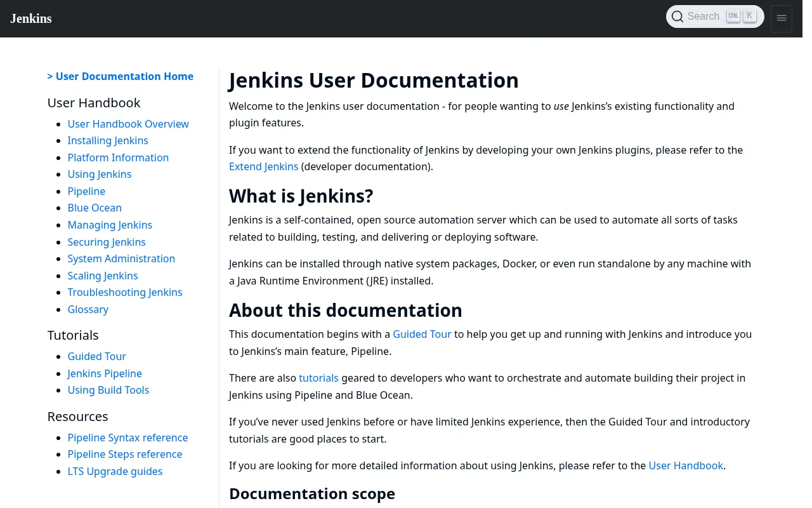Open the Glossary link
Image resolution: width=812 pixels, height=508 pixels.
88,309
